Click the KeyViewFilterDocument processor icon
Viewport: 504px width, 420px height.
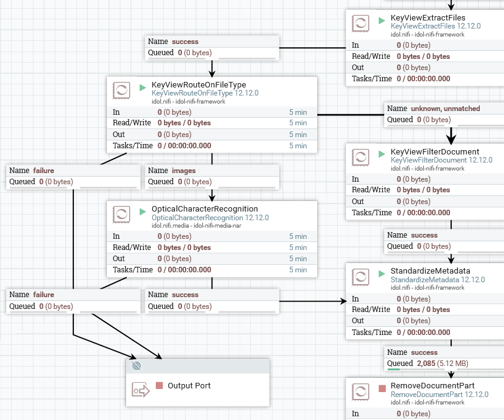click(x=361, y=157)
